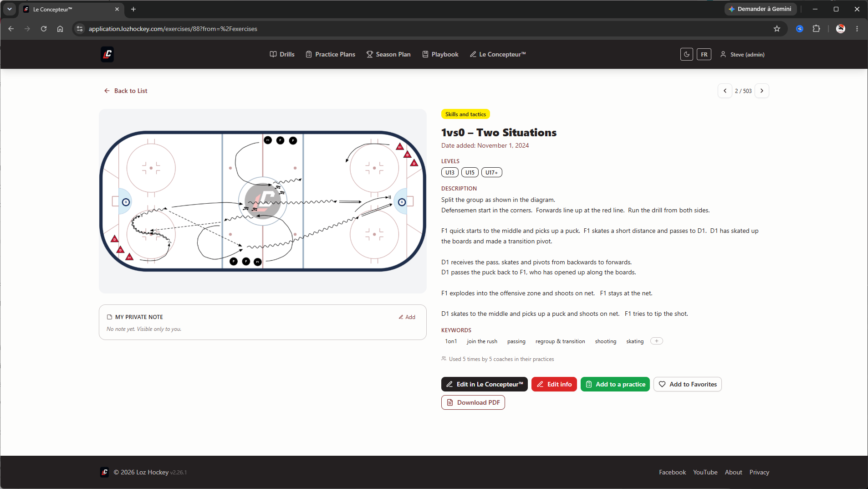Image resolution: width=868 pixels, height=489 pixels.
Task: Click 'Date added: November 1, 2024' text
Action: click(x=485, y=145)
